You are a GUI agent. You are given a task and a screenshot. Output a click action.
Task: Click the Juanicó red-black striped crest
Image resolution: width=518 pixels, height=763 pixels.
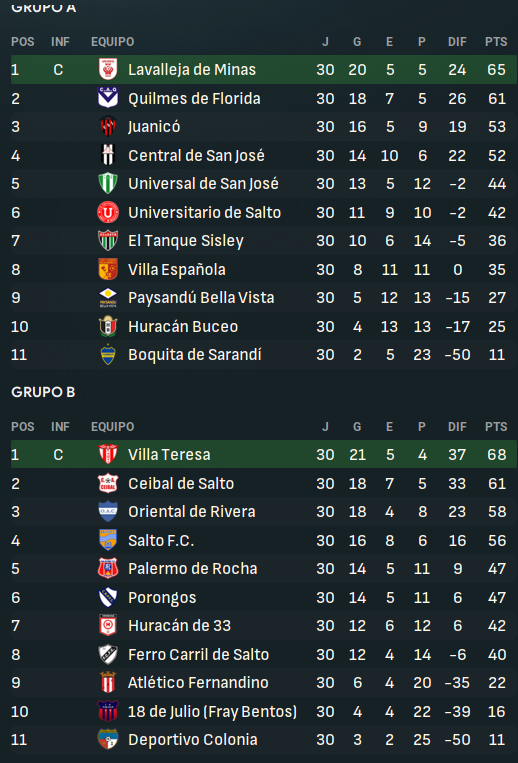[x=108, y=127]
